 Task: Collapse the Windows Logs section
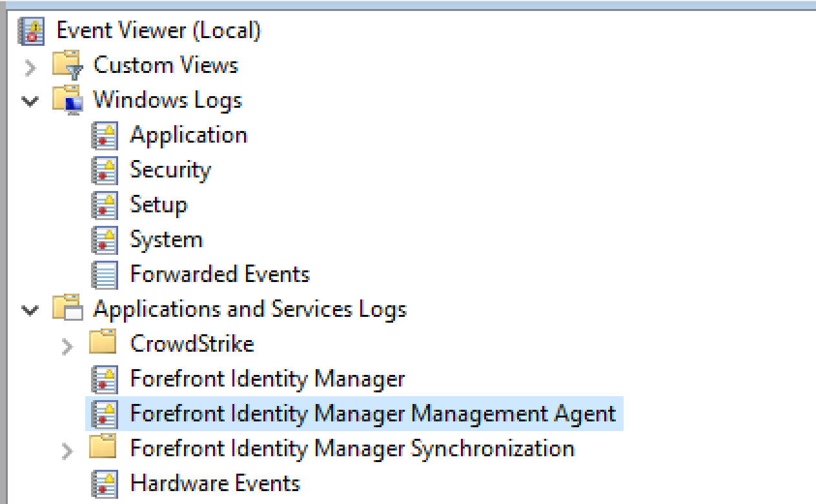pos(30,99)
